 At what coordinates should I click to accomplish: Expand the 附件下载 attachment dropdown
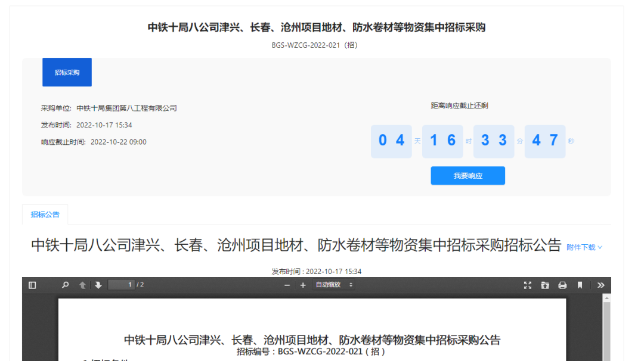(584, 247)
